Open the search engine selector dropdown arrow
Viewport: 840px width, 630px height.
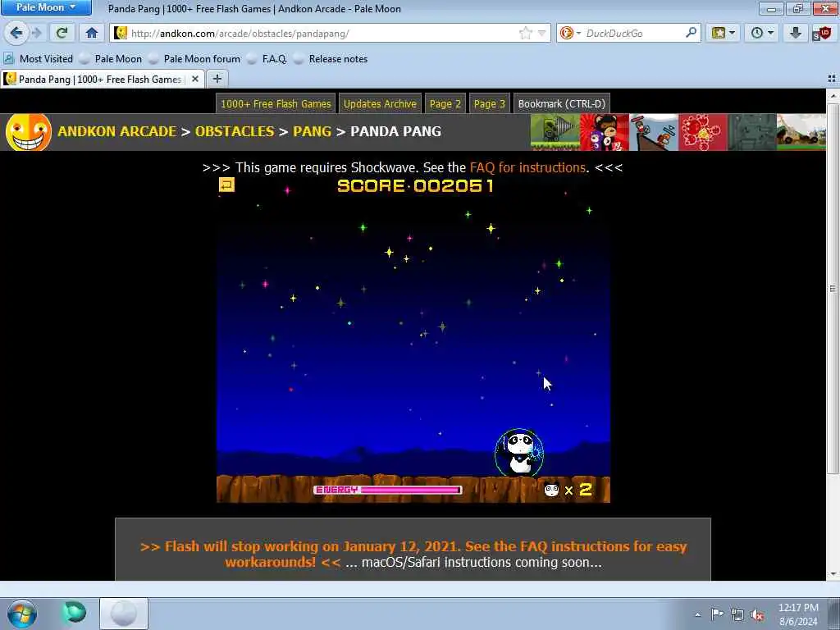tap(578, 33)
